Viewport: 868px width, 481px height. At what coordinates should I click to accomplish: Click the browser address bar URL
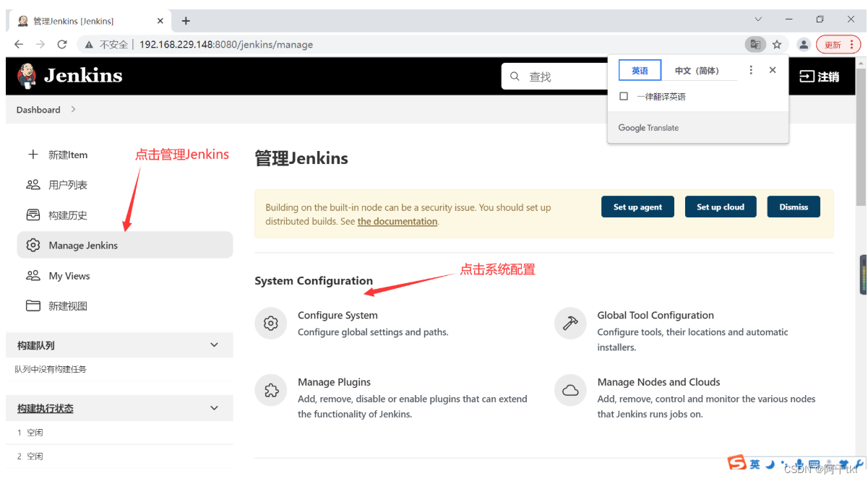[226, 45]
